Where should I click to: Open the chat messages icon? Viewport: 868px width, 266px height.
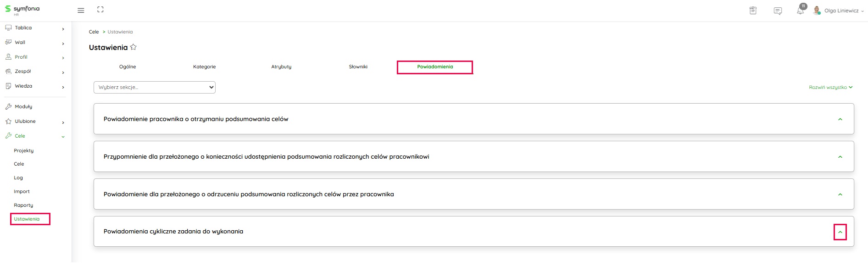[778, 11]
